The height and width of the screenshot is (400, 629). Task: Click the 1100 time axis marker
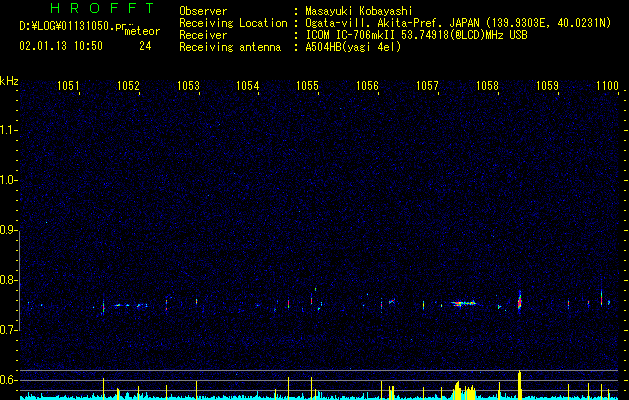pos(607,86)
